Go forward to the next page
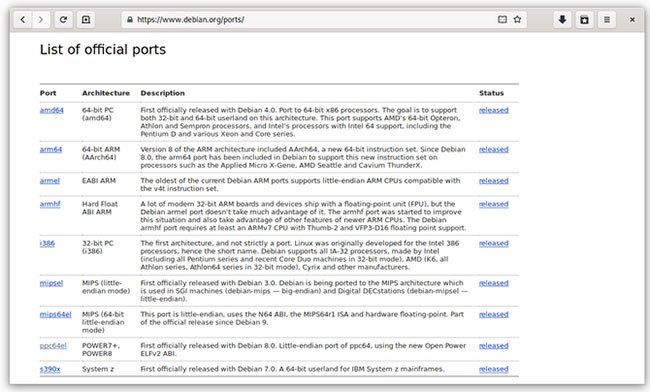 (x=41, y=19)
